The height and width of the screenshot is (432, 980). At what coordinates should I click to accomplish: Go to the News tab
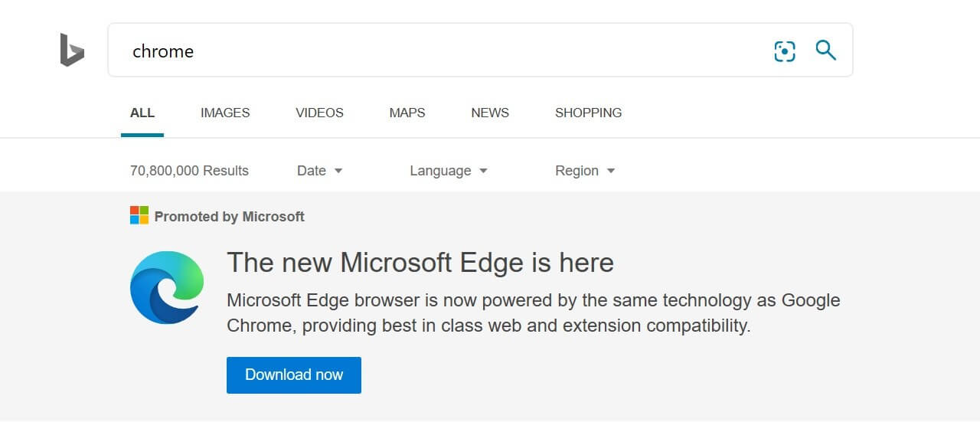(x=490, y=113)
